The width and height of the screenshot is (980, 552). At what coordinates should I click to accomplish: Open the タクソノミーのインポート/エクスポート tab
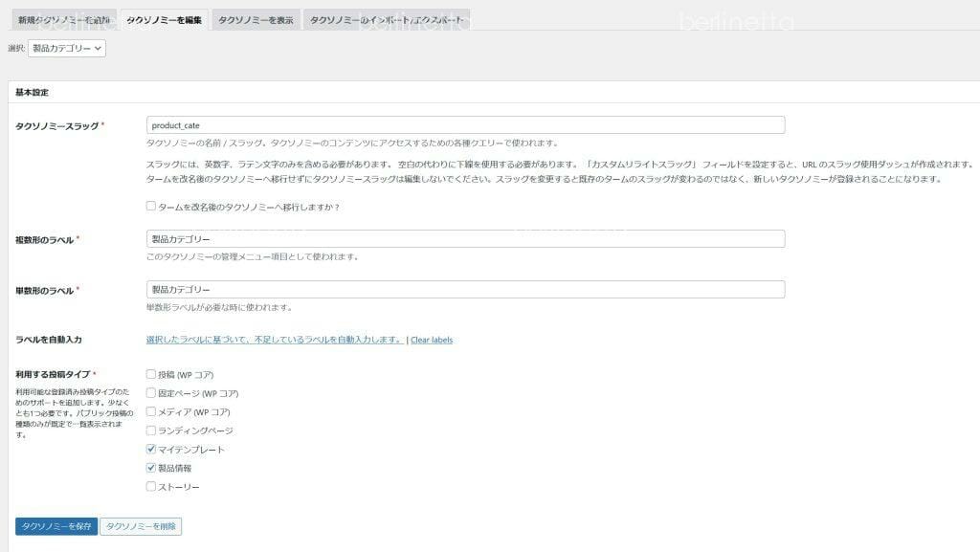pos(387,20)
